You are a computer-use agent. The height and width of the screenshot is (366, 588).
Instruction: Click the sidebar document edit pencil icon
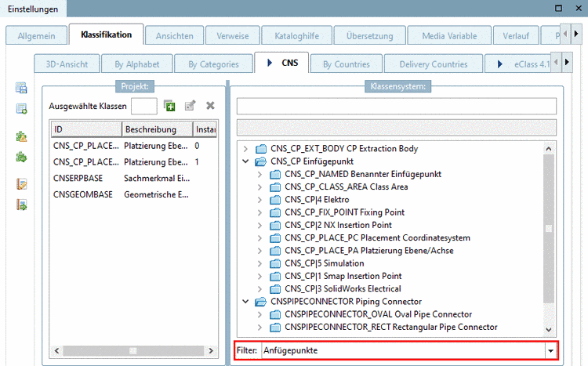[x=21, y=184]
